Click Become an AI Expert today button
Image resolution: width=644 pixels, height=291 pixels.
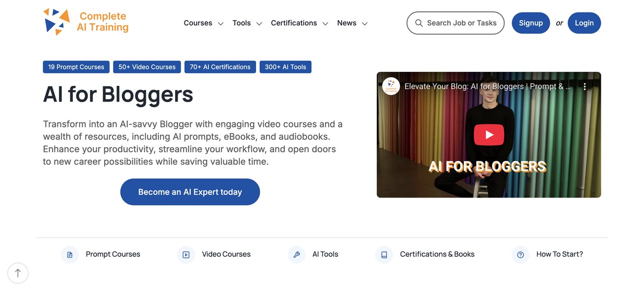[190, 192]
